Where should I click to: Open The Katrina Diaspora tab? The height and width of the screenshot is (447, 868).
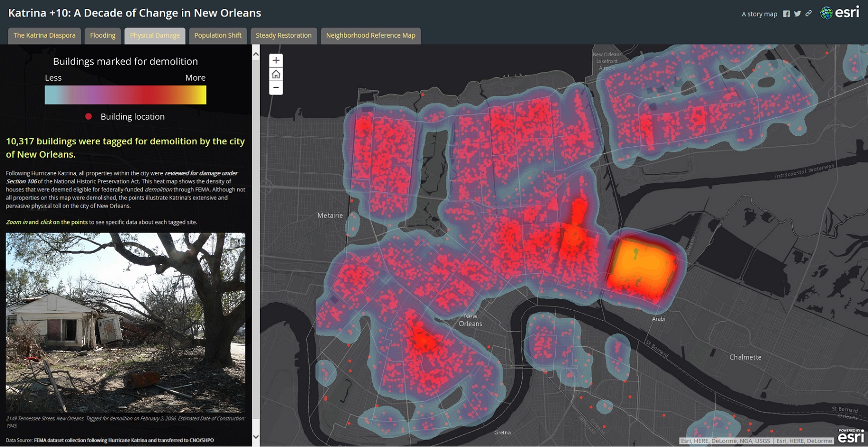[x=45, y=36]
